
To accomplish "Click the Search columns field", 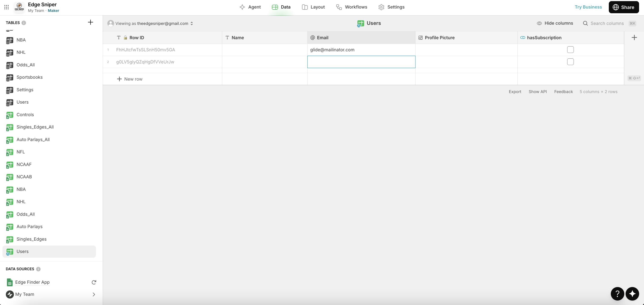I will tap(607, 23).
